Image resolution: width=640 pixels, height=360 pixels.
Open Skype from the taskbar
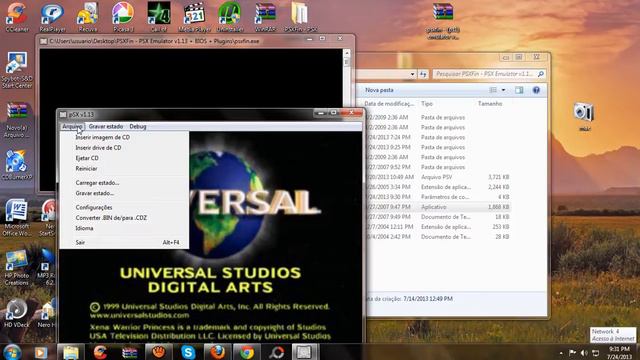click(188, 352)
